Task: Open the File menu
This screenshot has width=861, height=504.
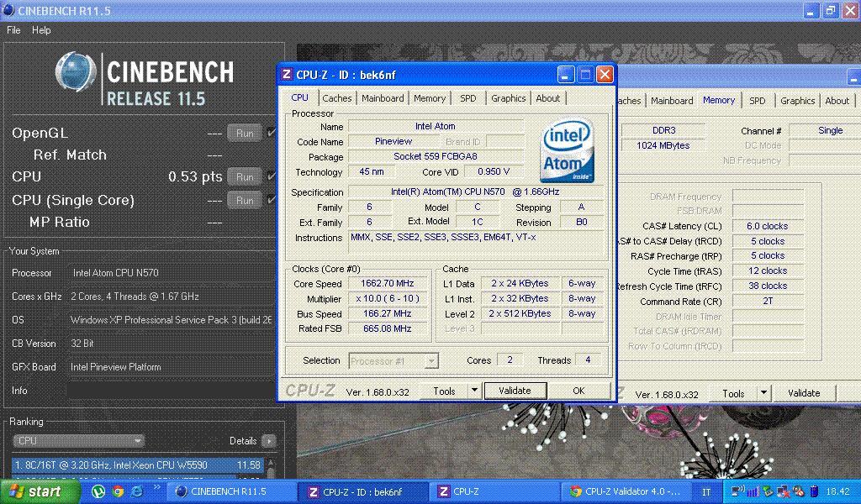Action: 13,30
